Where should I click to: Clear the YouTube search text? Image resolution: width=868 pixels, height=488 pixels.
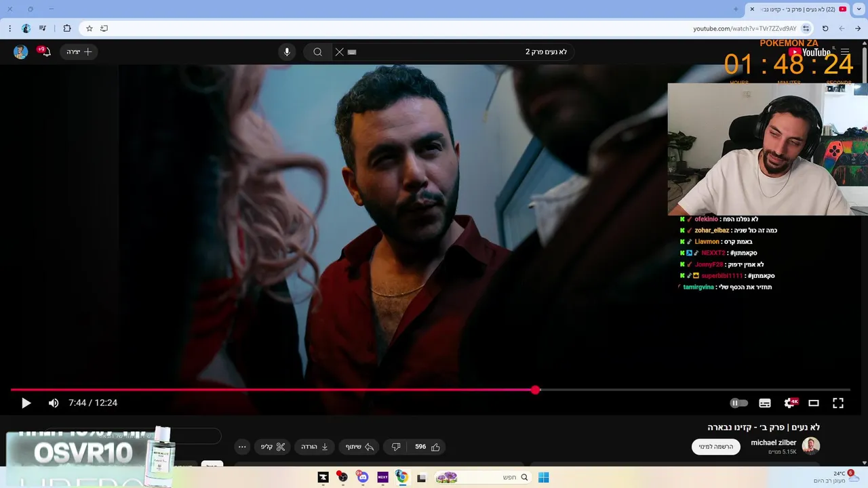click(x=340, y=52)
